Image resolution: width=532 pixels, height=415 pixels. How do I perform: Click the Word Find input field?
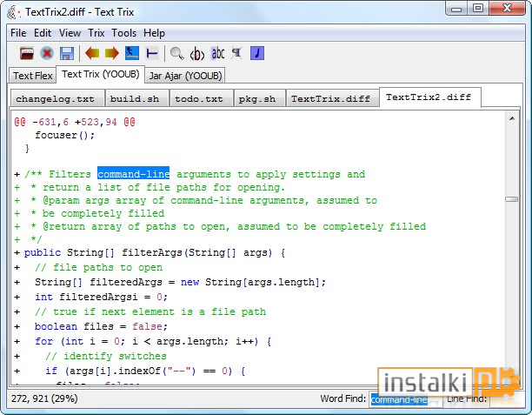pyautogui.click(x=405, y=399)
